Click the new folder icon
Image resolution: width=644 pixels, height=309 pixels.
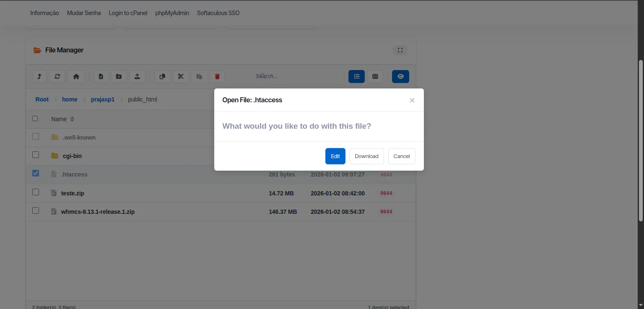(x=119, y=76)
